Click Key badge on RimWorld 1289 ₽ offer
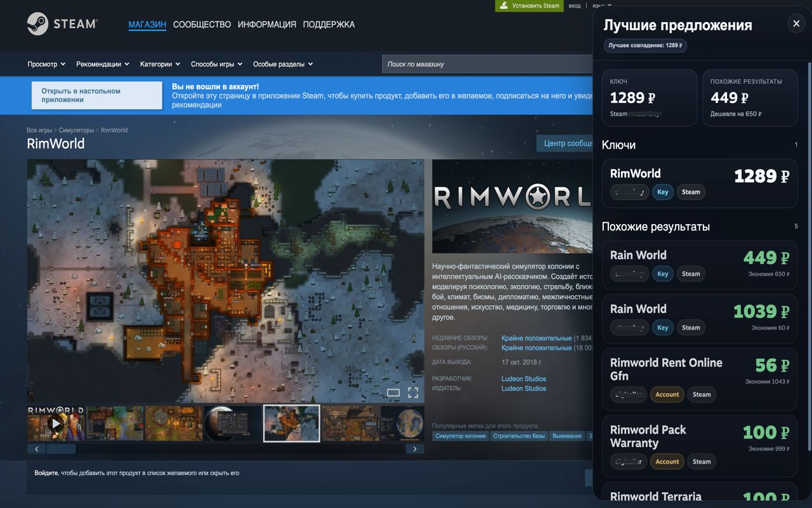Viewport: 812px width, 508px height. (x=663, y=192)
